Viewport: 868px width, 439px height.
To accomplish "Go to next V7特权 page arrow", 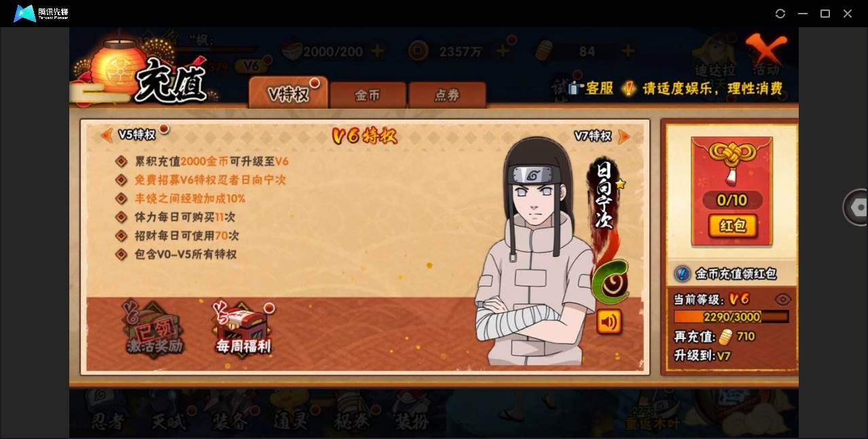I will coord(623,137).
